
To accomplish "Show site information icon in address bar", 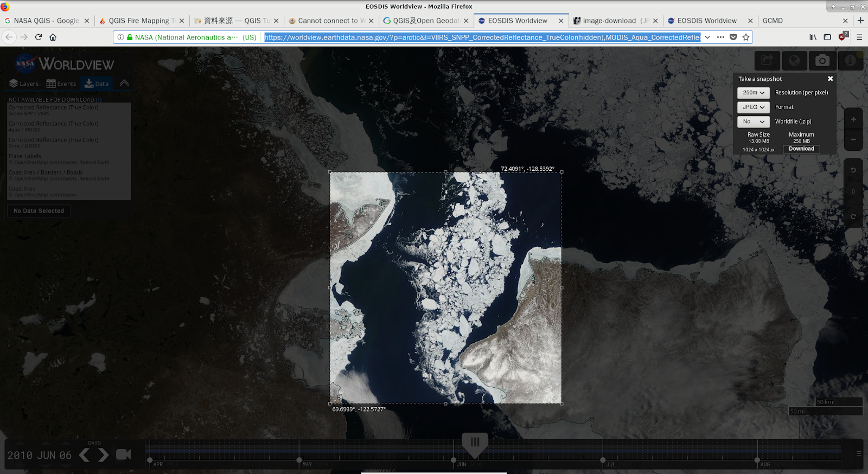I will click(x=120, y=37).
